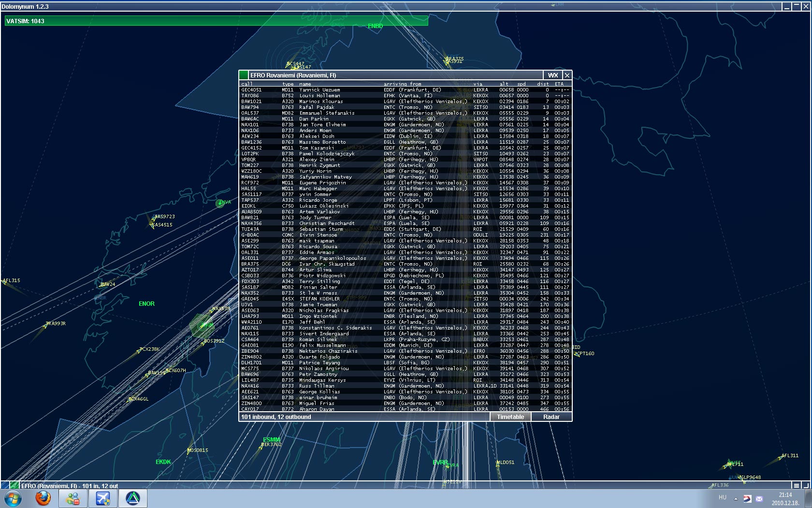Click the HU language indicator

(x=723, y=497)
